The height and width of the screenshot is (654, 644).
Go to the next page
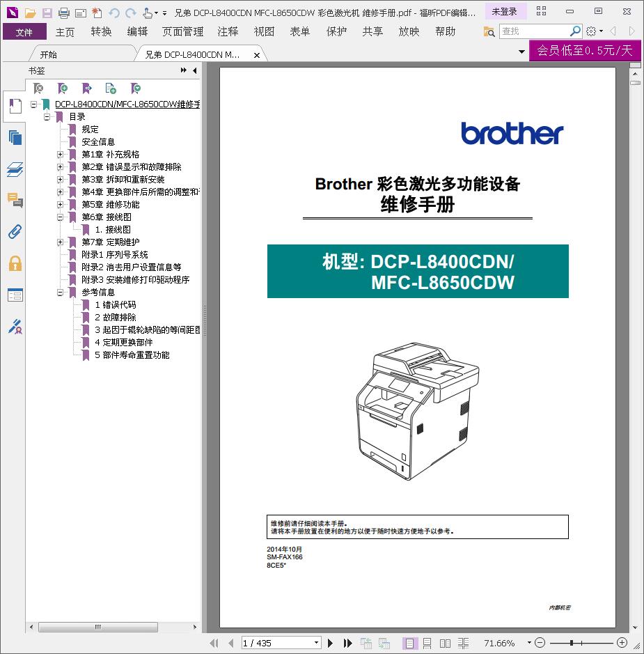pos(331,643)
